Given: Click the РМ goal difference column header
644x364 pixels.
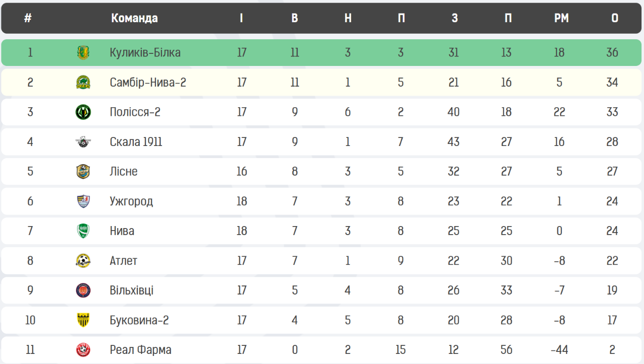Looking at the screenshot, I should (x=561, y=18).
